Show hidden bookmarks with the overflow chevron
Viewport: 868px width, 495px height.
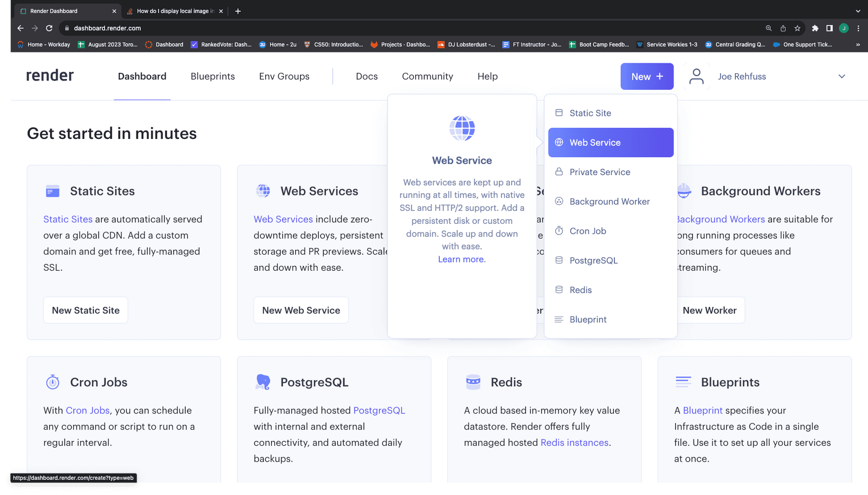[x=858, y=44]
